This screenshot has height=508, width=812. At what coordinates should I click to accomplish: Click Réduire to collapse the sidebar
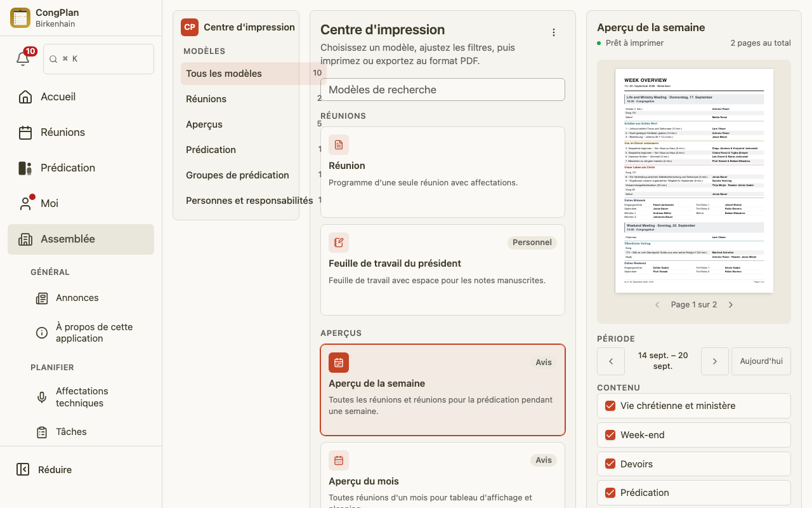pos(81,470)
